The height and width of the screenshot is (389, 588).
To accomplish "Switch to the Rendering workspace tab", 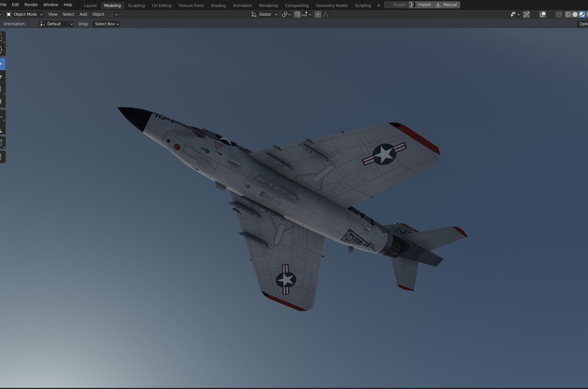I will click(x=268, y=6).
